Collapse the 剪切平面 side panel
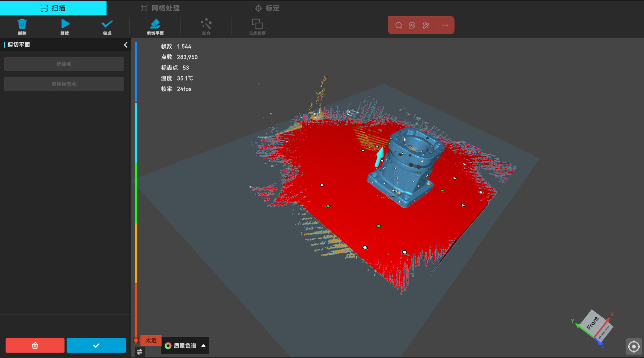 (x=126, y=45)
